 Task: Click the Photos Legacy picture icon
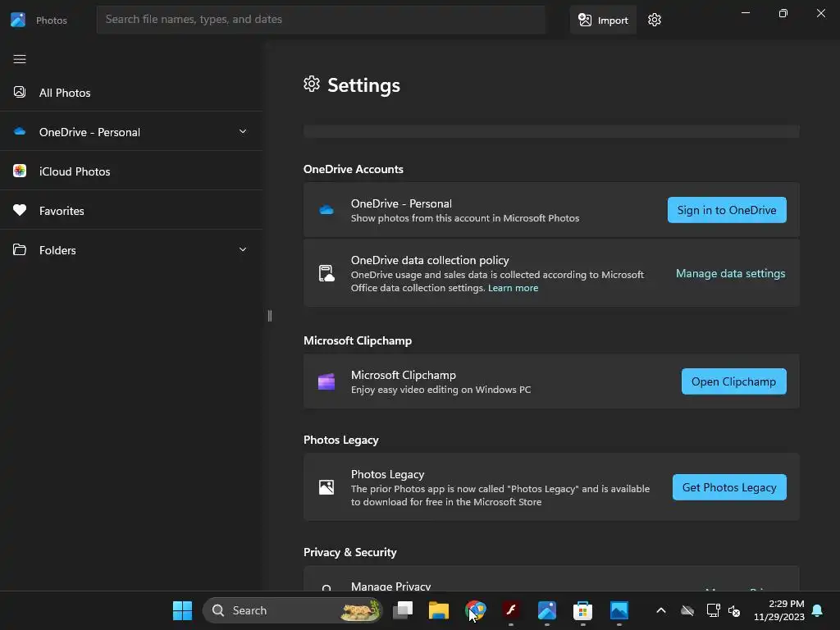326,487
